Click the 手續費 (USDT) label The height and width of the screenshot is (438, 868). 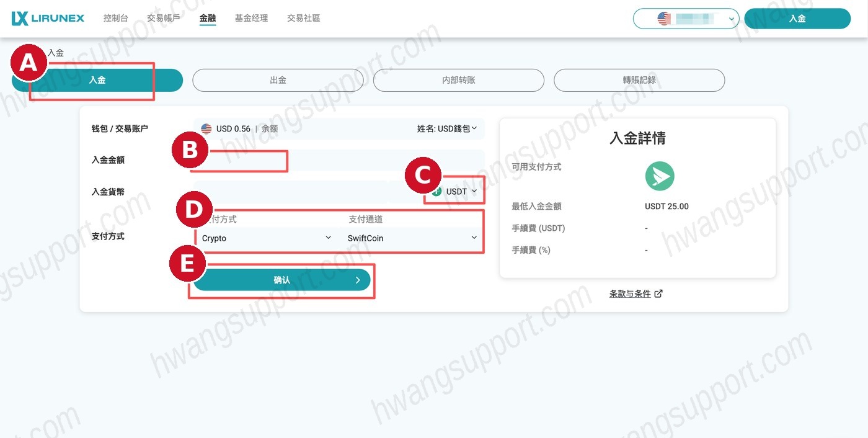click(538, 228)
